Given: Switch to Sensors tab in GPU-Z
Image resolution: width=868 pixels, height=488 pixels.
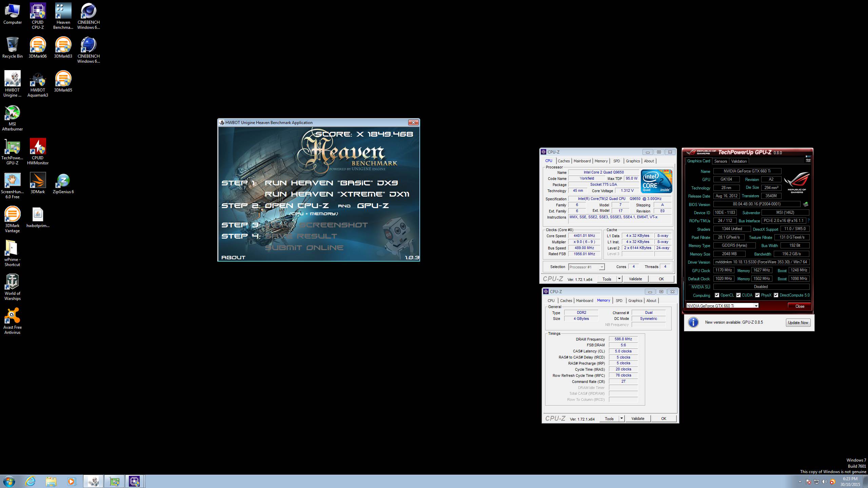Looking at the screenshot, I should 721,161.
